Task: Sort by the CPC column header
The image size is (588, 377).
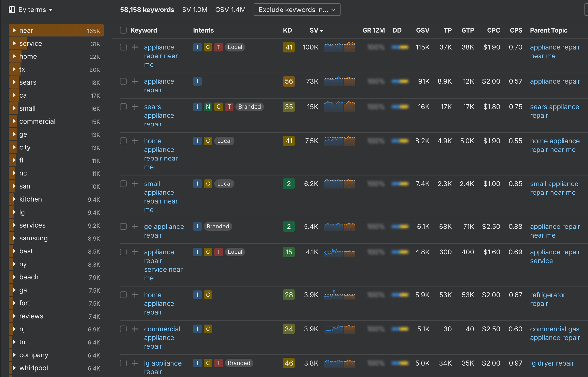Action: pos(493,30)
